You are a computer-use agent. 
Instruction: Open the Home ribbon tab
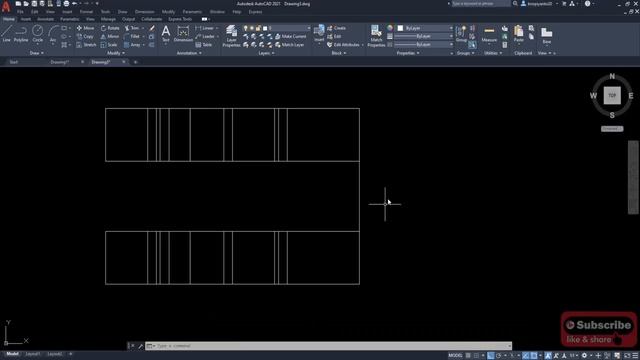point(9,19)
